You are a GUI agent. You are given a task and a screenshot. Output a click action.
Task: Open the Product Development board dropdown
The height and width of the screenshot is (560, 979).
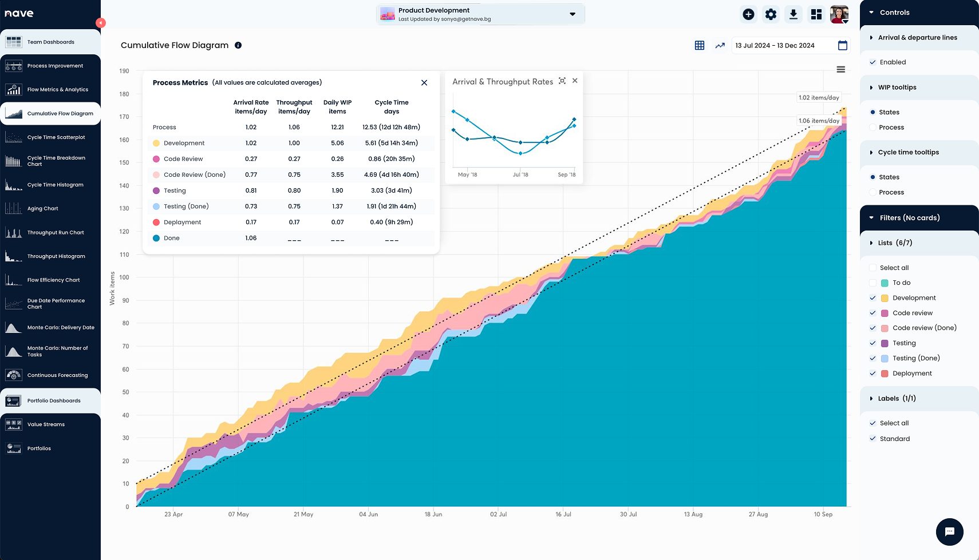click(572, 14)
